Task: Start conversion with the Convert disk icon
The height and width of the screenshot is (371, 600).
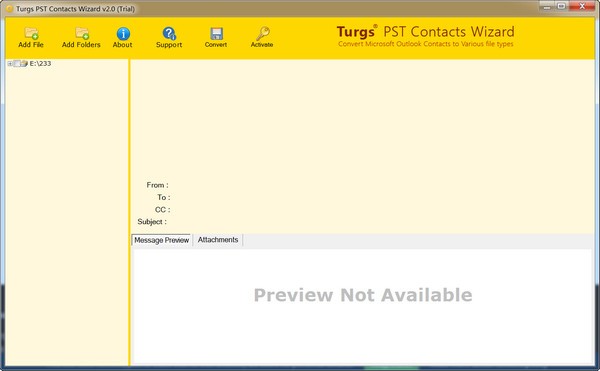Action: tap(217, 34)
